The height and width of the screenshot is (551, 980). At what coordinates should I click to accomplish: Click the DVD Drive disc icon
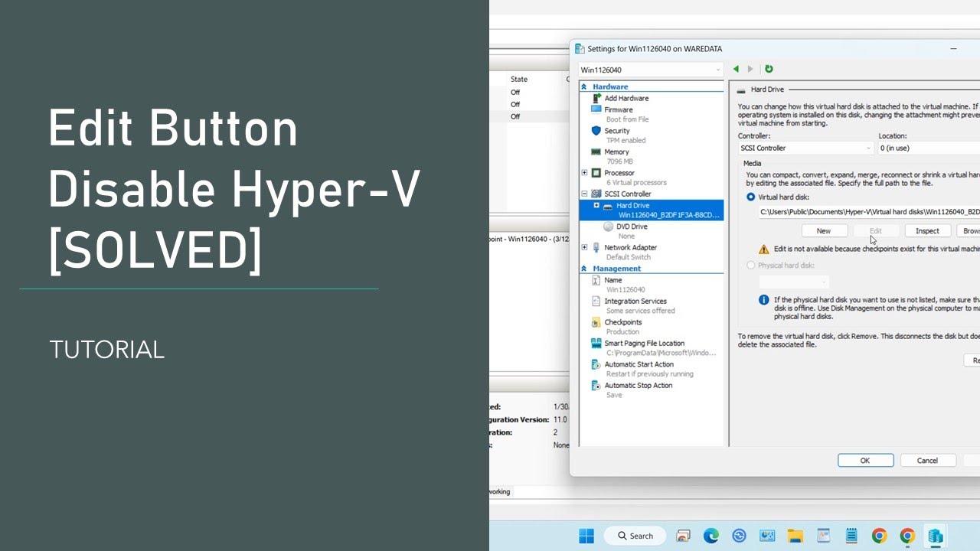pos(609,227)
